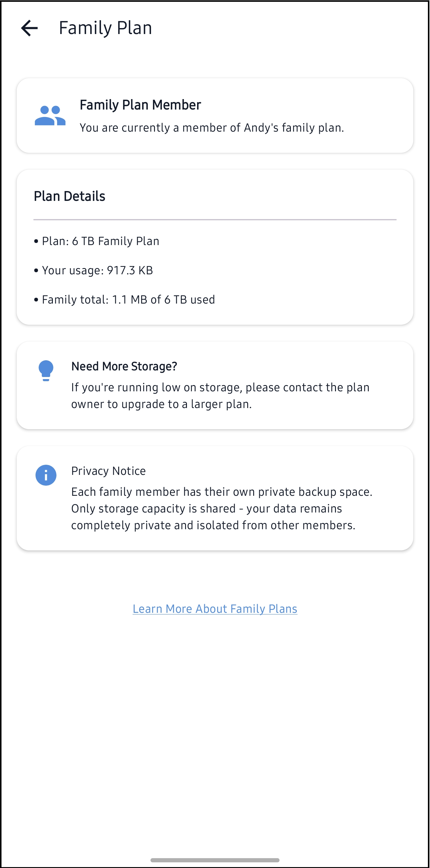Tap the lightbulb tip icon

(46, 370)
